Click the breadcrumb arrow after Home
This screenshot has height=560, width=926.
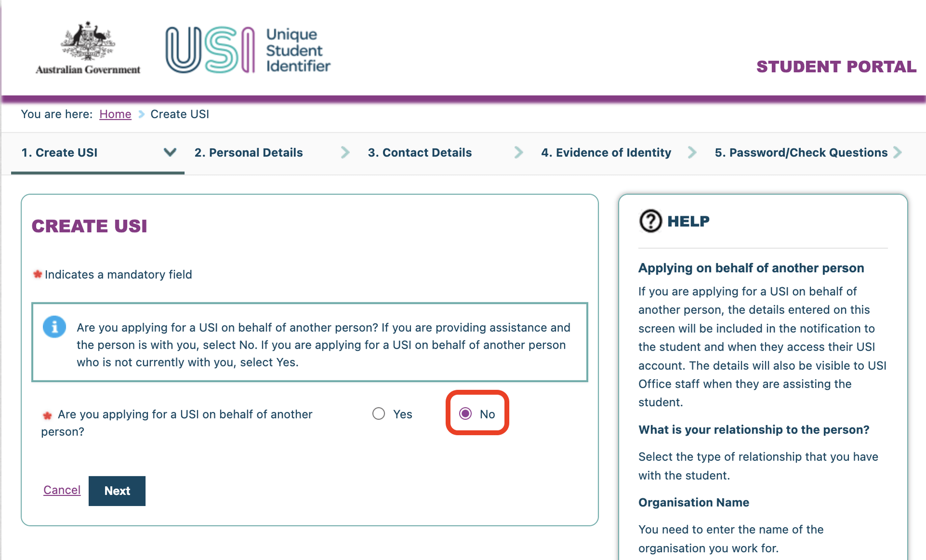141,114
